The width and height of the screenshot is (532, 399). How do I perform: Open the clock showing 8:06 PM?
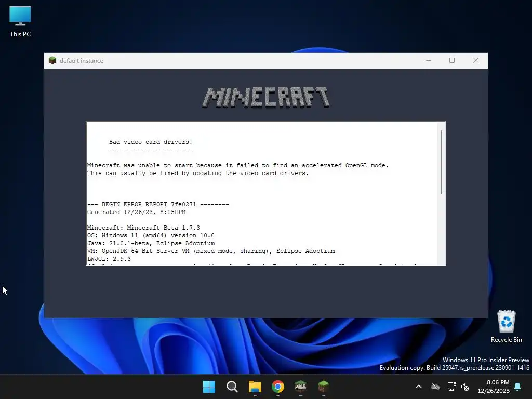click(494, 387)
